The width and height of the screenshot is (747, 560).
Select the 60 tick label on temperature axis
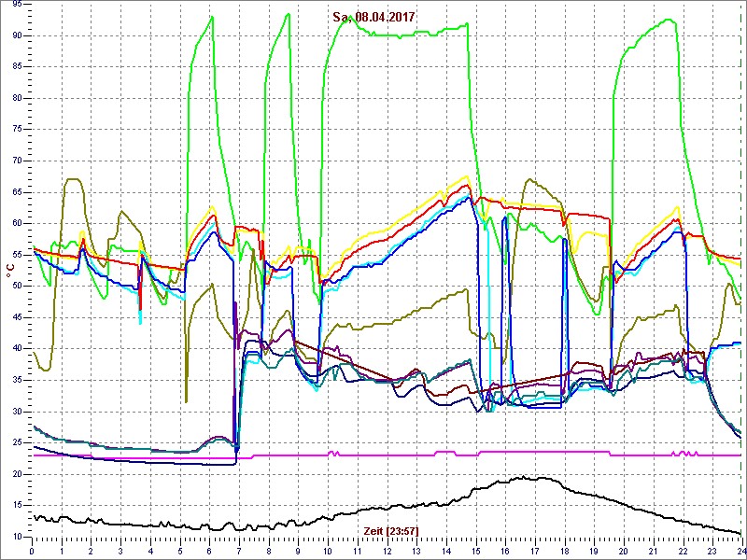pos(16,224)
